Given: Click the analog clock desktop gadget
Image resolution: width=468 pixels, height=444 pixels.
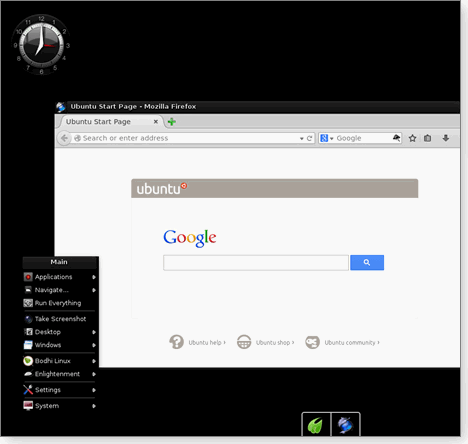Looking at the screenshot, I should tap(41, 45).
